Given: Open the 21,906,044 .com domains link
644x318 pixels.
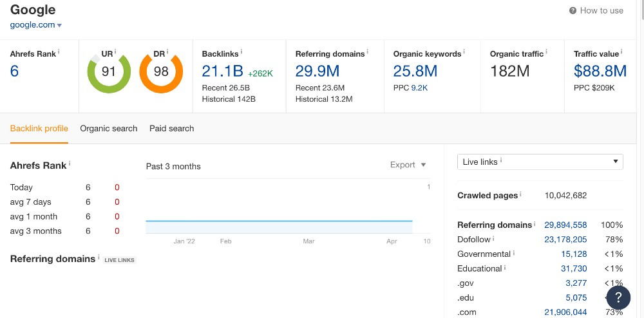Looking at the screenshot, I should click(565, 312).
